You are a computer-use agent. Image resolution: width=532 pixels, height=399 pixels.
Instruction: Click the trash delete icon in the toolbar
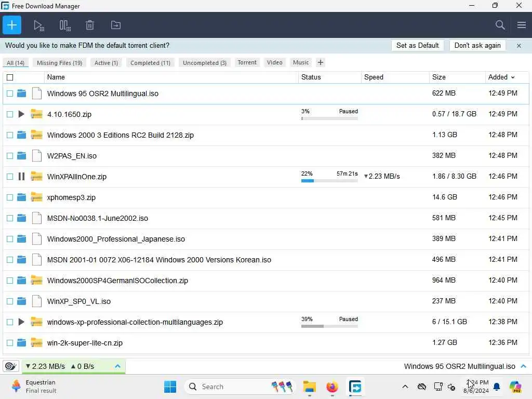pyautogui.click(x=90, y=25)
